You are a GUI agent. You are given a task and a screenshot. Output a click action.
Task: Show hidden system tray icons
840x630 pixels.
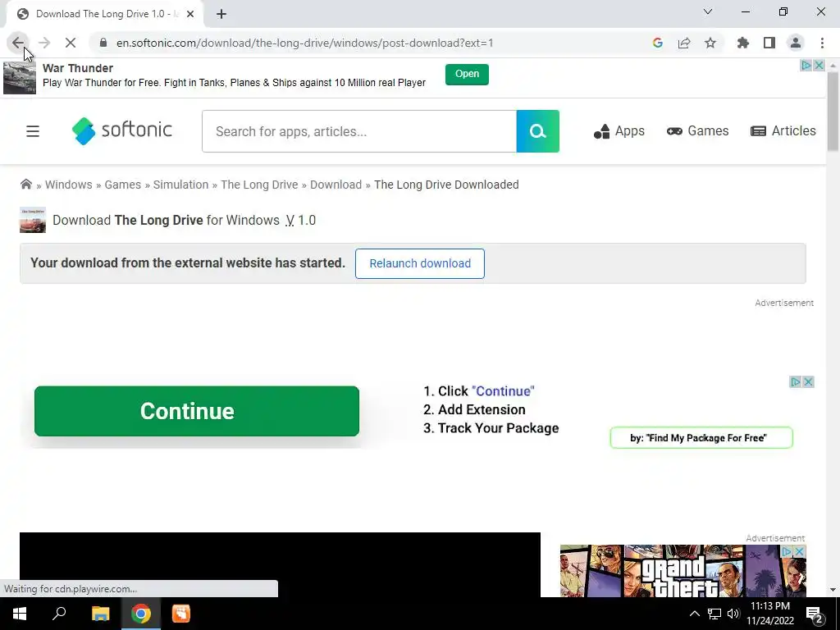[694, 614]
